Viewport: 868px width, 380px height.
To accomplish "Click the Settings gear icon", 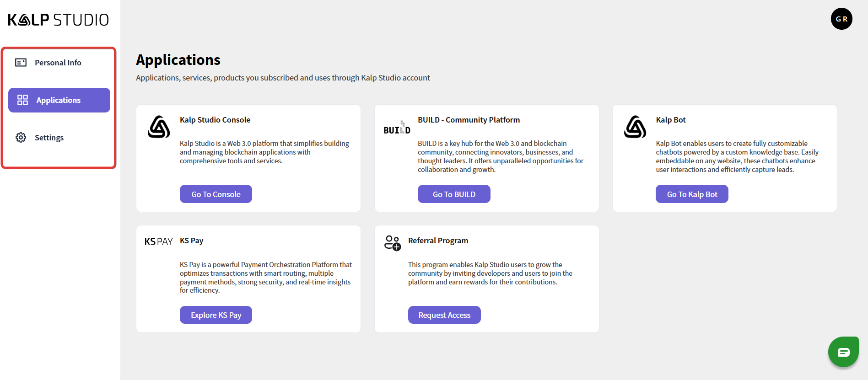I will coord(21,138).
